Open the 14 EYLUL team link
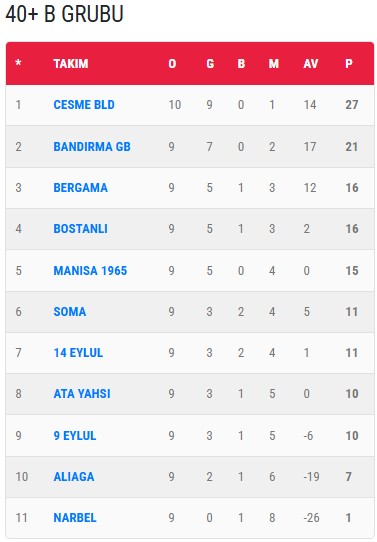This screenshot has height=542, width=377. 78,353
